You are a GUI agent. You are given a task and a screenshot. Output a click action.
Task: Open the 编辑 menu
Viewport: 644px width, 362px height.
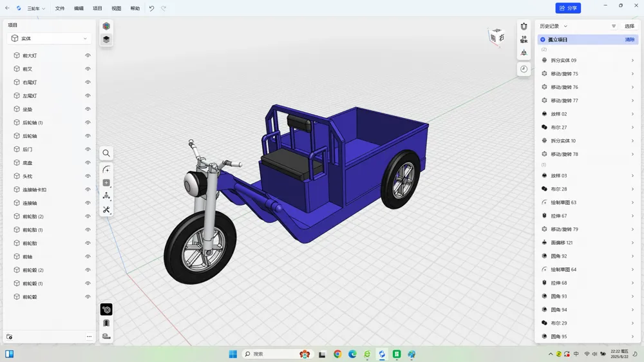[79, 8]
